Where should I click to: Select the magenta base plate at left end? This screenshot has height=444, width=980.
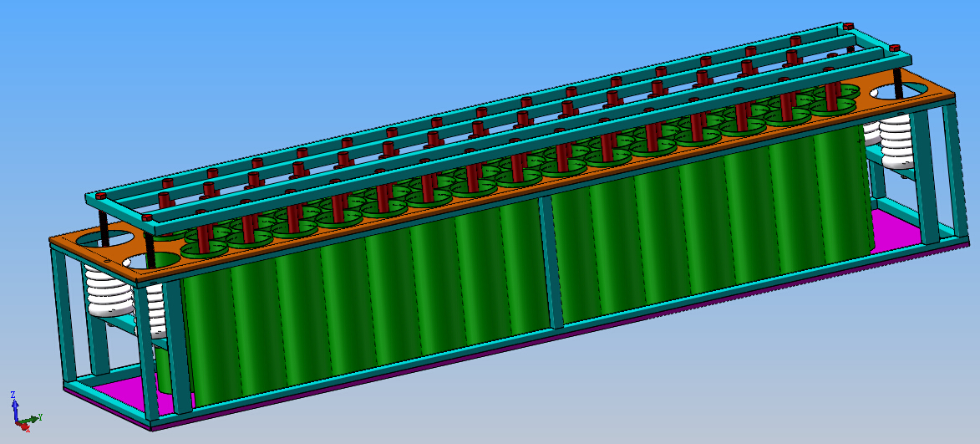117,395
